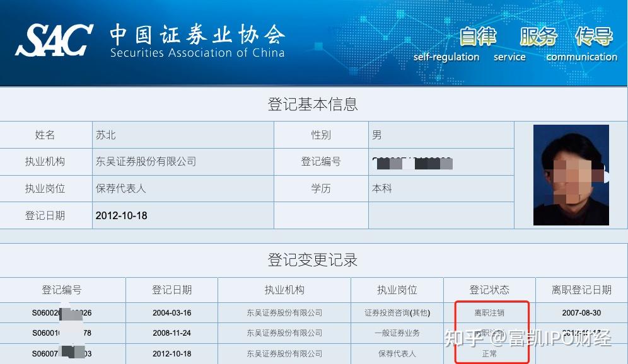Click the 登记编号 column header in records table
This screenshot has height=364, width=628.
62,290
